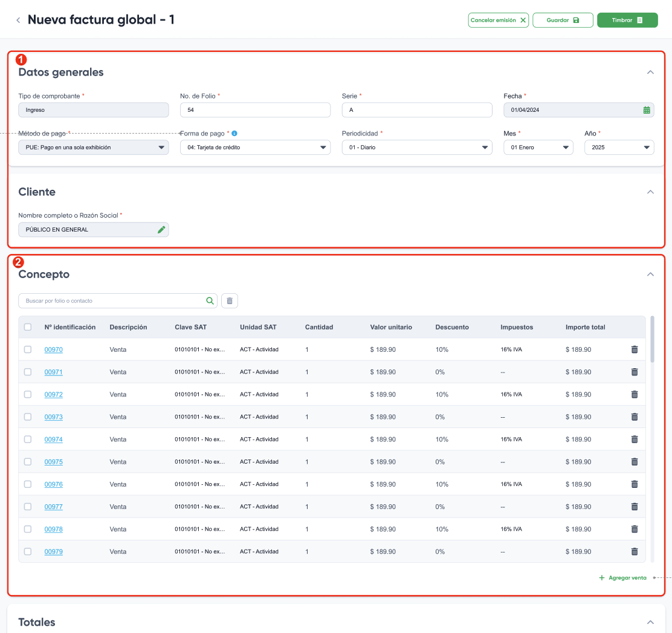Click the No. de Folio input field
This screenshot has height=633, width=672.
point(255,110)
